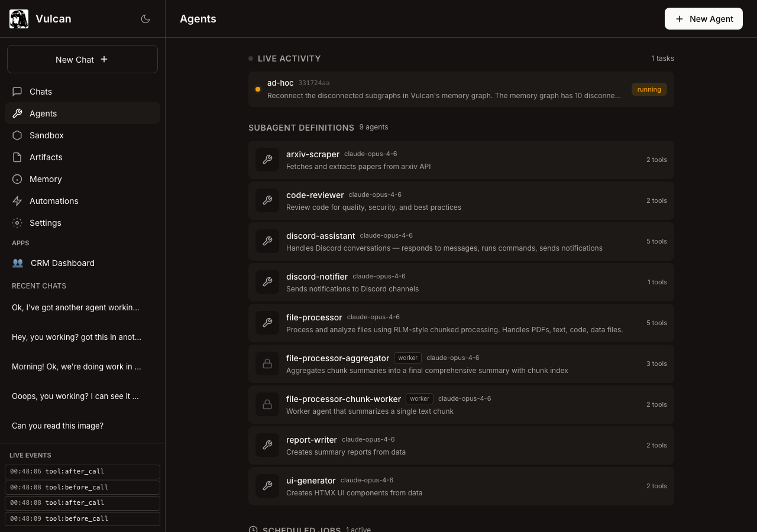Open recent chat 'Can you read this image?'
757x532 pixels.
click(57, 426)
